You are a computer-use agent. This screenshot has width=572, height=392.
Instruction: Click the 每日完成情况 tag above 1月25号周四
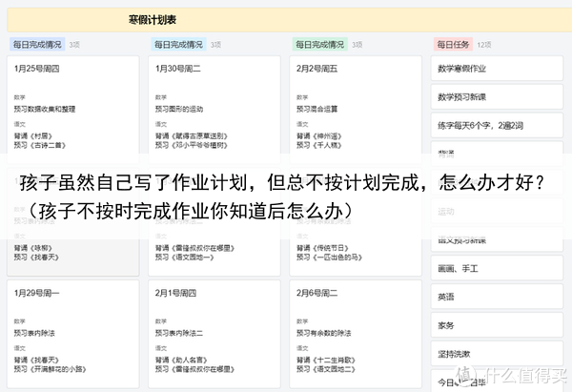(x=37, y=44)
